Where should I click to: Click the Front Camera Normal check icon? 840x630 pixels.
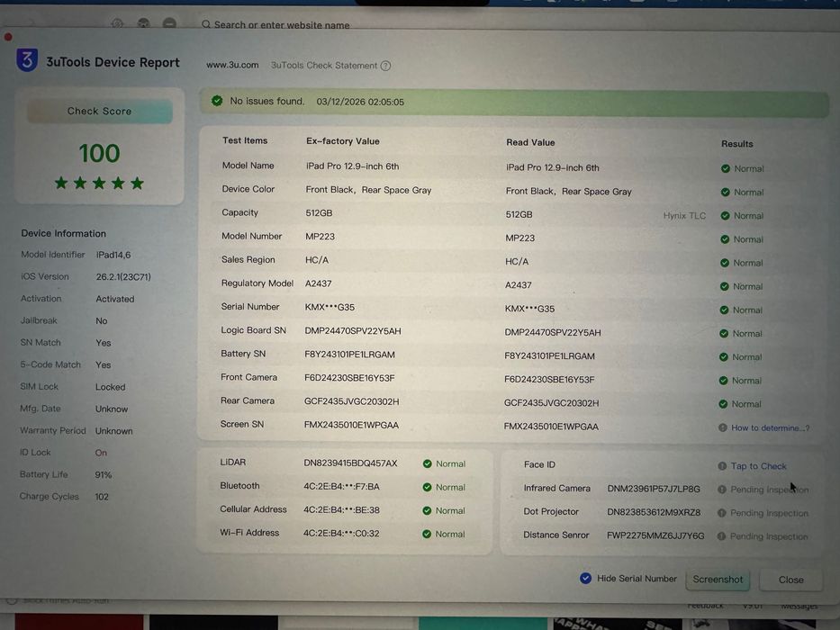click(723, 381)
